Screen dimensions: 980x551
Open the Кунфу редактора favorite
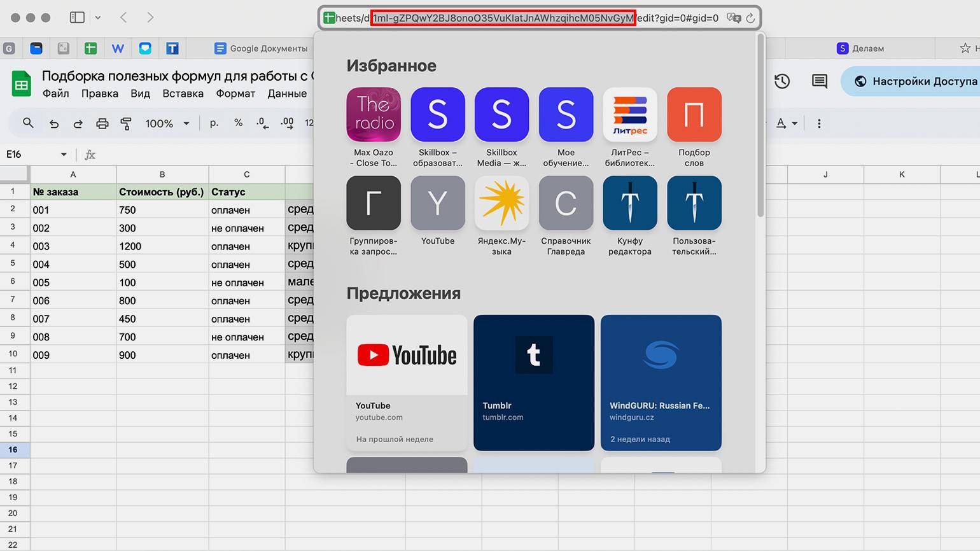click(630, 216)
